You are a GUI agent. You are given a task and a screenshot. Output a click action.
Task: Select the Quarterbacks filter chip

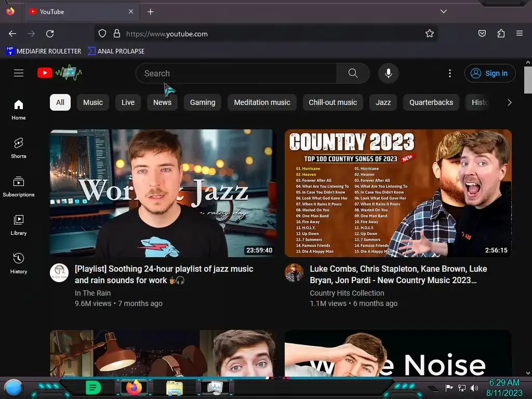click(x=431, y=102)
